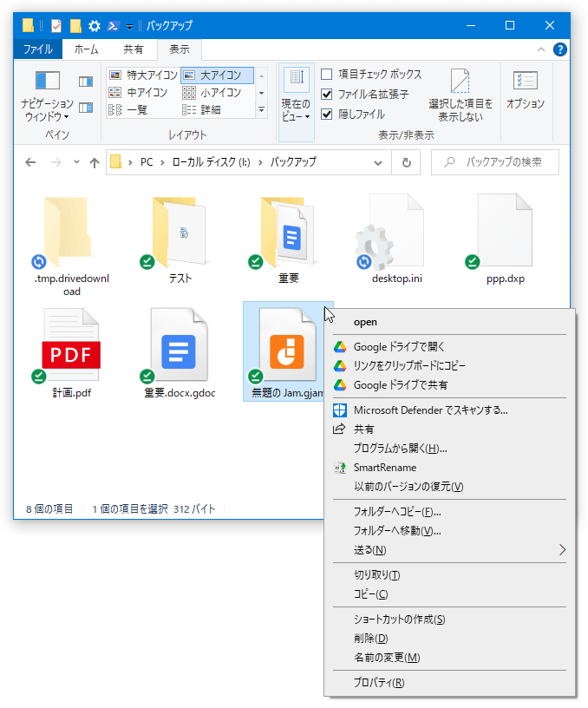Select the ppp.dxp file

[505, 239]
